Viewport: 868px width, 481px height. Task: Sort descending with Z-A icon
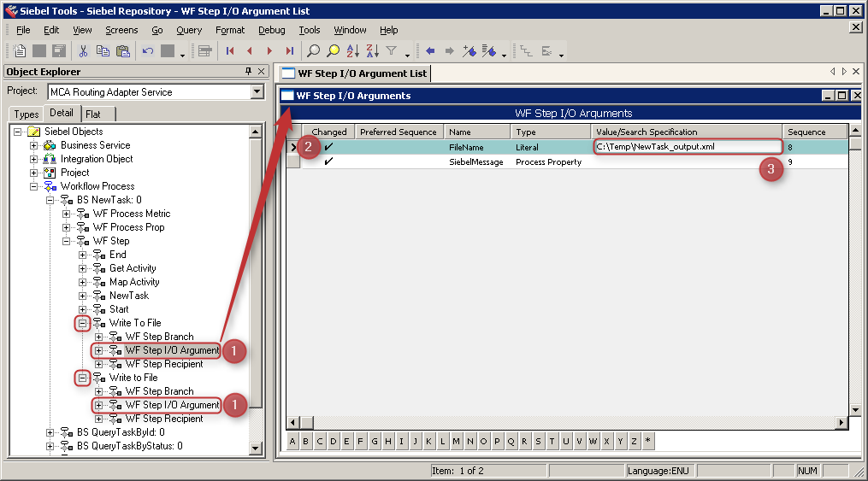373,51
